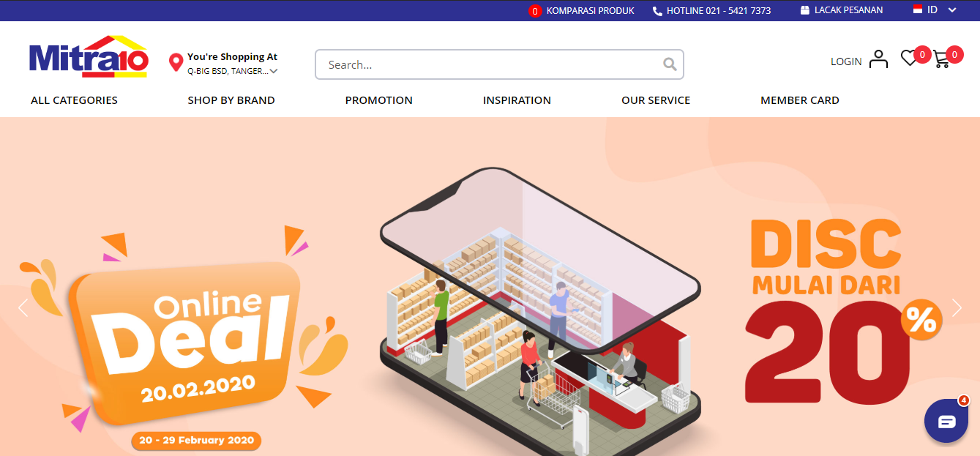Click the hotline phone icon
This screenshot has width=980, height=456.
pyautogui.click(x=657, y=11)
